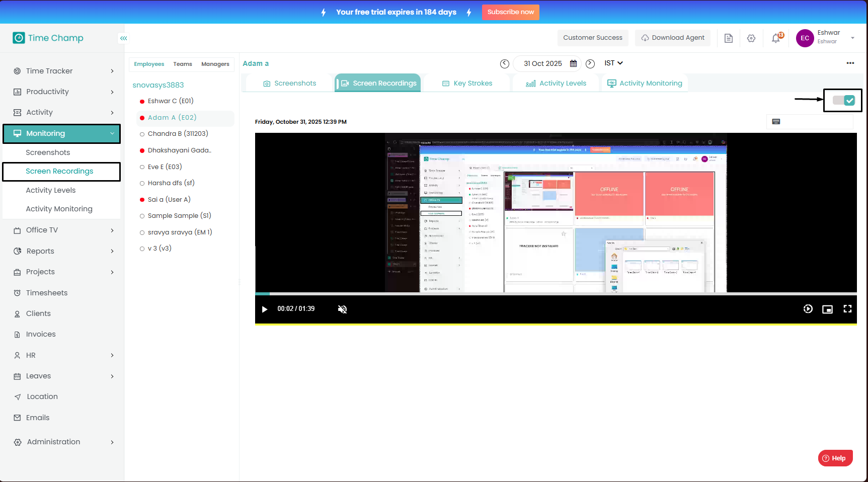Click the date field 31 Oct 2025

(x=542, y=63)
